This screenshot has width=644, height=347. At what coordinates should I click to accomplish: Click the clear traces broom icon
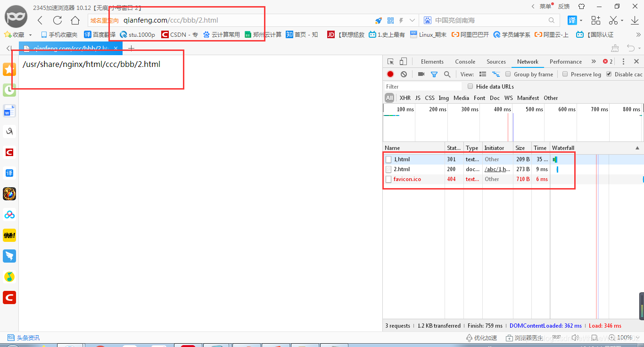616,48
